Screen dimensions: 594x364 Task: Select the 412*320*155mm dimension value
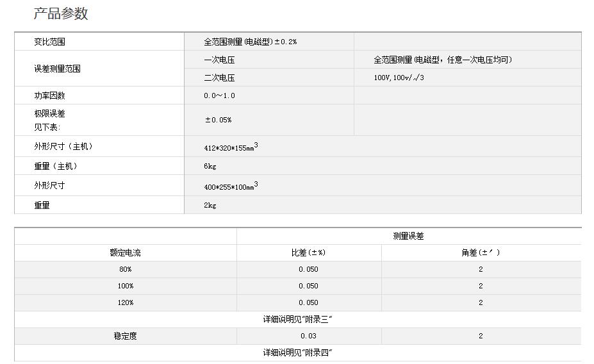click(x=231, y=147)
